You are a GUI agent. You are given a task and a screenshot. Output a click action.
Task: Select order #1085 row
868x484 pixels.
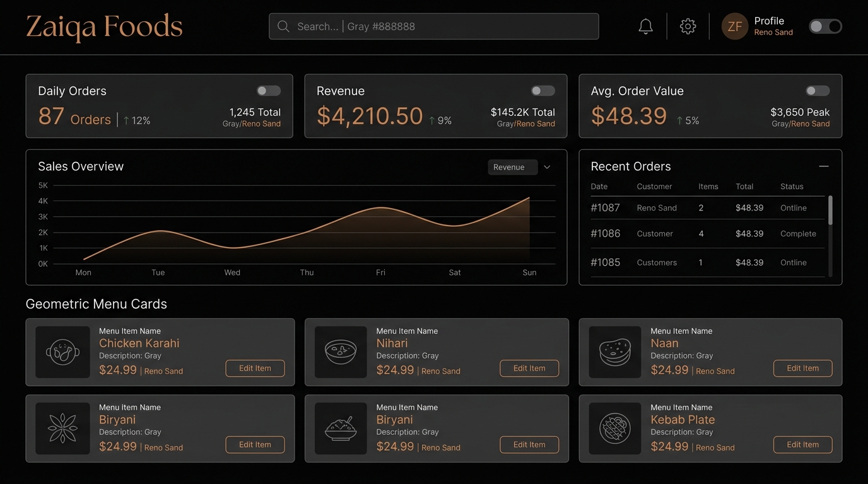click(707, 262)
